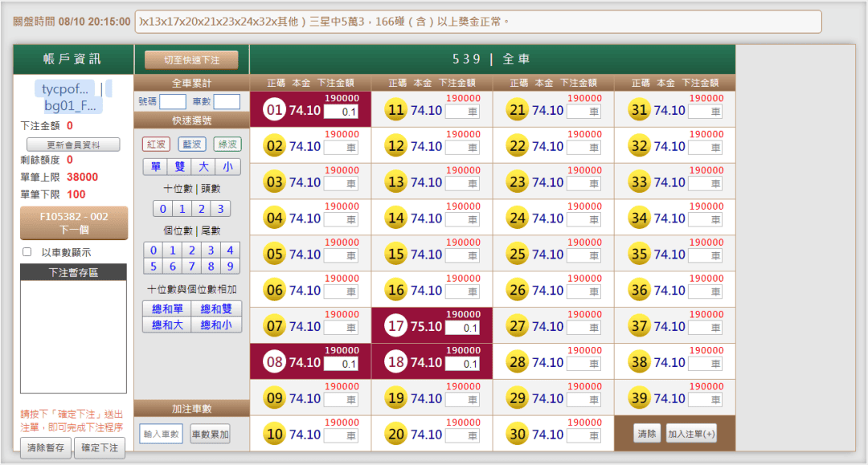The image size is (868, 465).
Task: Pick the yellow ball numbered 05
Action: click(275, 254)
